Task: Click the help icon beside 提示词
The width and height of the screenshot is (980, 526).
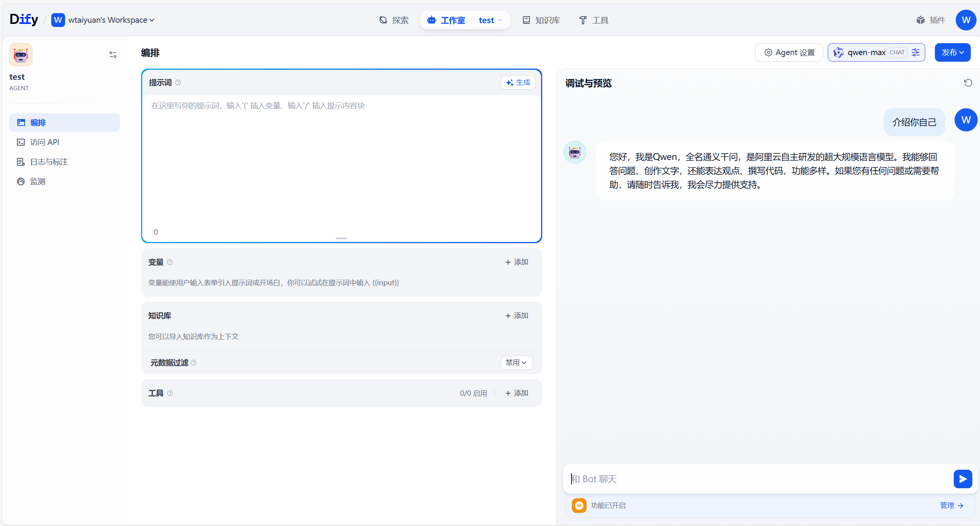Action: pyautogui.click(x=178, y=82)
